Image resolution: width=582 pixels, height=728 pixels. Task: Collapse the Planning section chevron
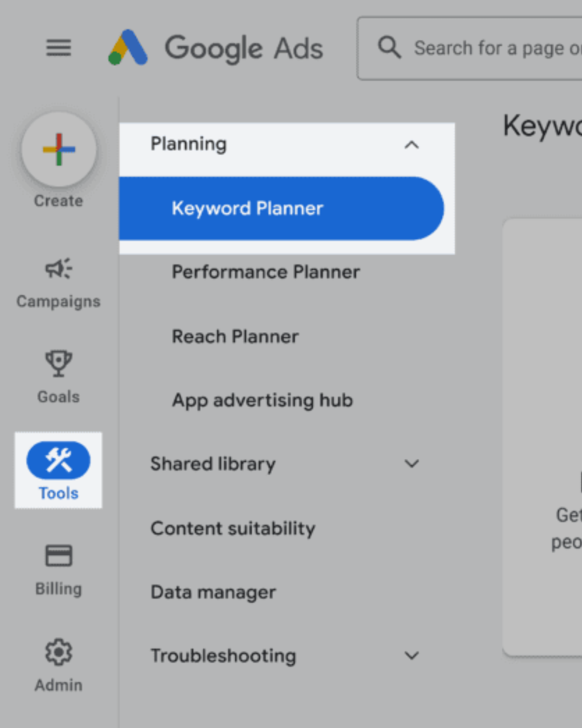point(412,145)
